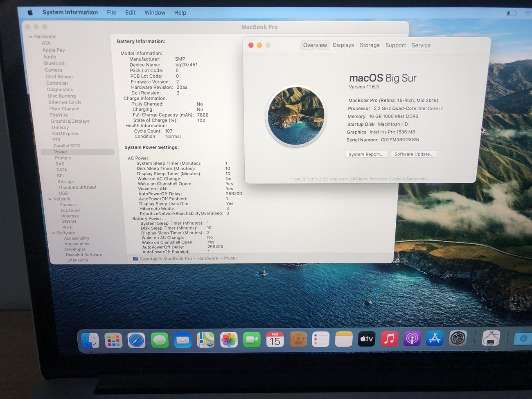This screenshot has width=532, height=399.
Task: Open Contacts from the Dock
Action: point(298,339)
